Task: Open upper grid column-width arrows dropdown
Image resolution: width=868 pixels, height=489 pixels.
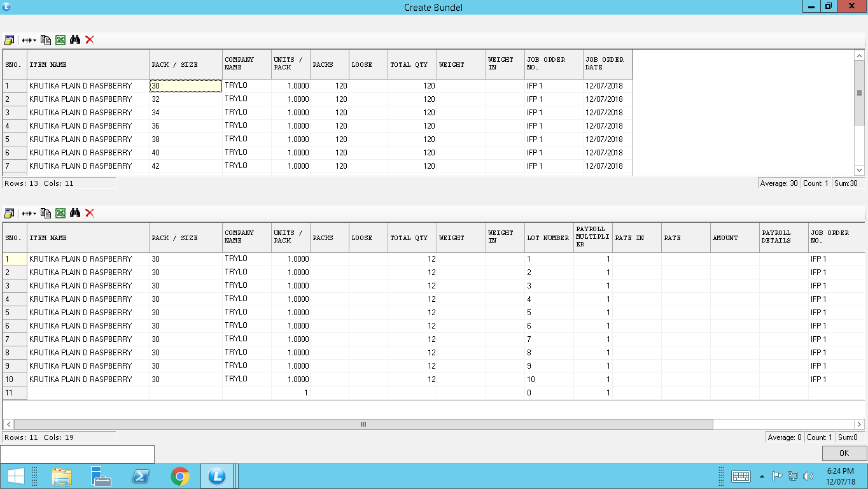Action: click(29, 39)
